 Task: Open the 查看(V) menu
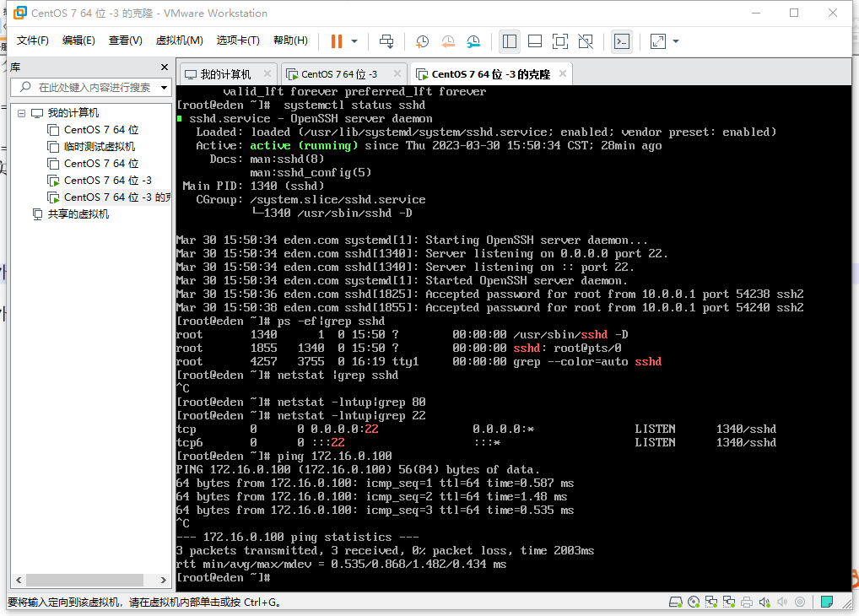tap(126, 41)
